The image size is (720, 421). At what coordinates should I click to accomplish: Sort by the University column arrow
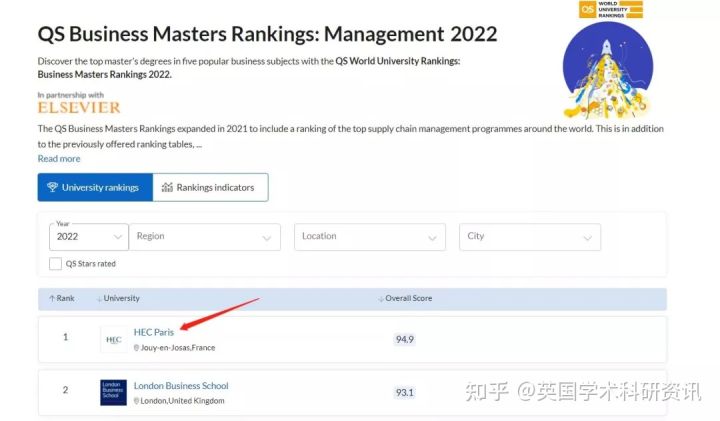[x=99, y=298]
